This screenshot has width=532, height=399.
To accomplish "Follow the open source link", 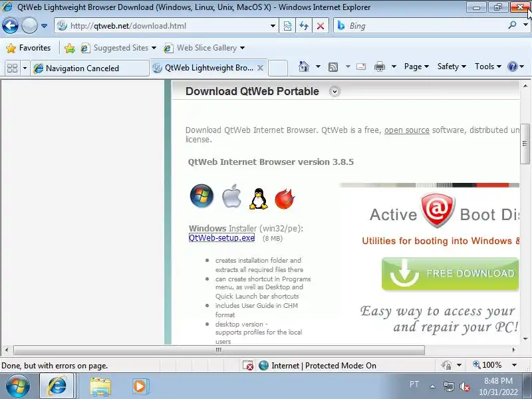I will [x=407, y=130].
